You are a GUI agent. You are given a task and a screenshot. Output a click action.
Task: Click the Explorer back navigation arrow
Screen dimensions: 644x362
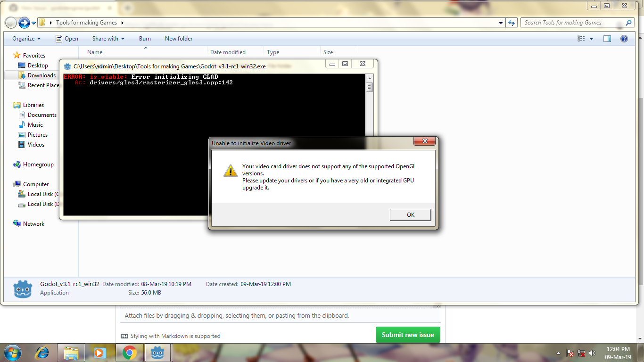(x=11, y=23)
